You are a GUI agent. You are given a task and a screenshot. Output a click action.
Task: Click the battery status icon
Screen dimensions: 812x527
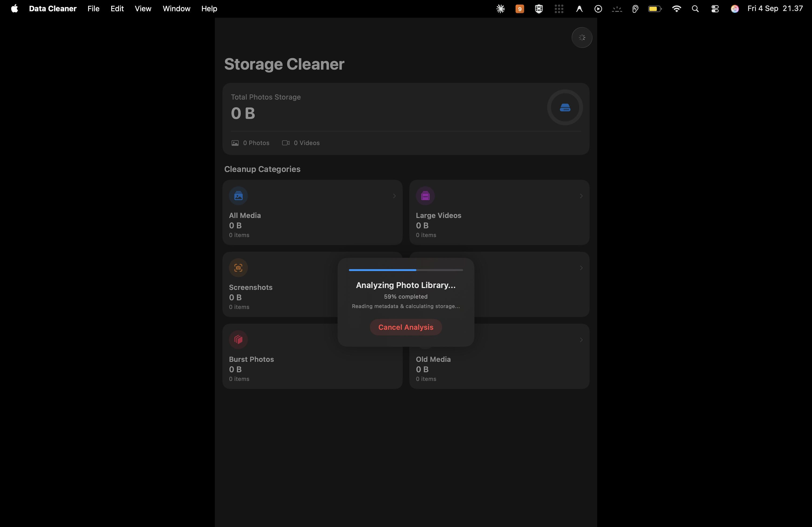coord(655,9)
